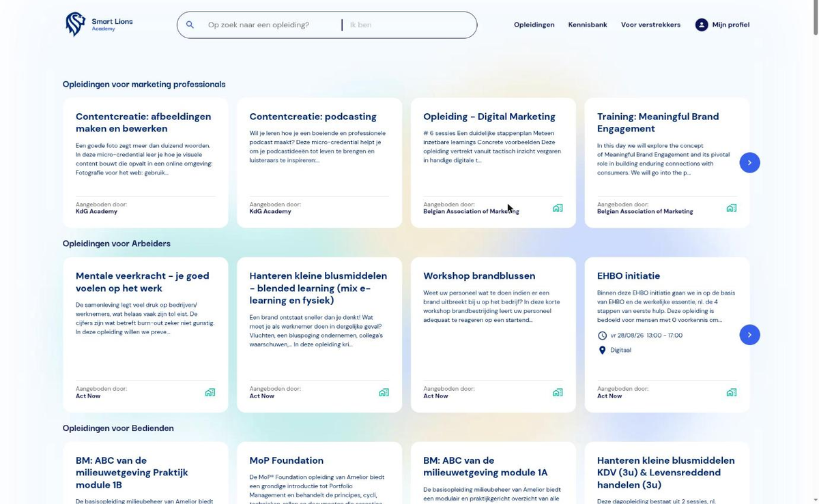Click the building icon on Opleiding - Digital Marketing card
The image size is (819, 504).
(558, 208)
